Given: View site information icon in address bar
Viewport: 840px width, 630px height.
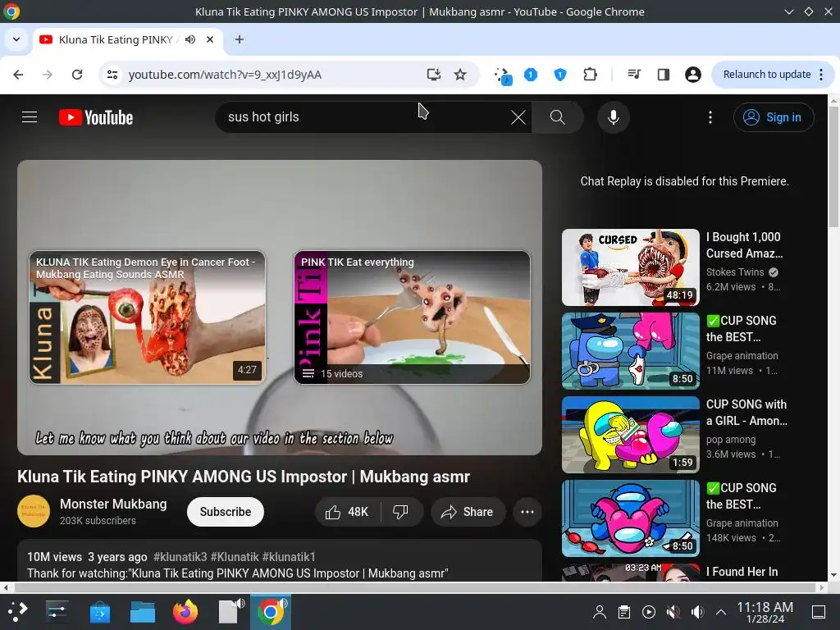Looking at the screenshot, I should click(x=112, y=75).
